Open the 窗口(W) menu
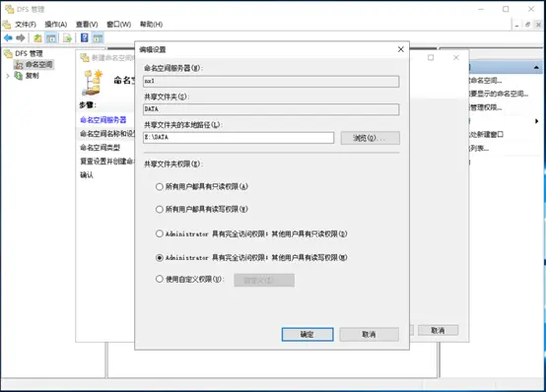This screenshot has width=546, height=392. [x=118, y=25]
